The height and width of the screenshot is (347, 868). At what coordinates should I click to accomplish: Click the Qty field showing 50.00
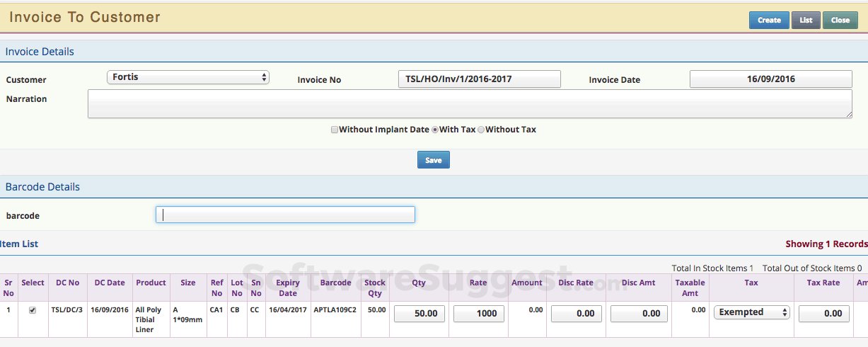click(419, 313)
